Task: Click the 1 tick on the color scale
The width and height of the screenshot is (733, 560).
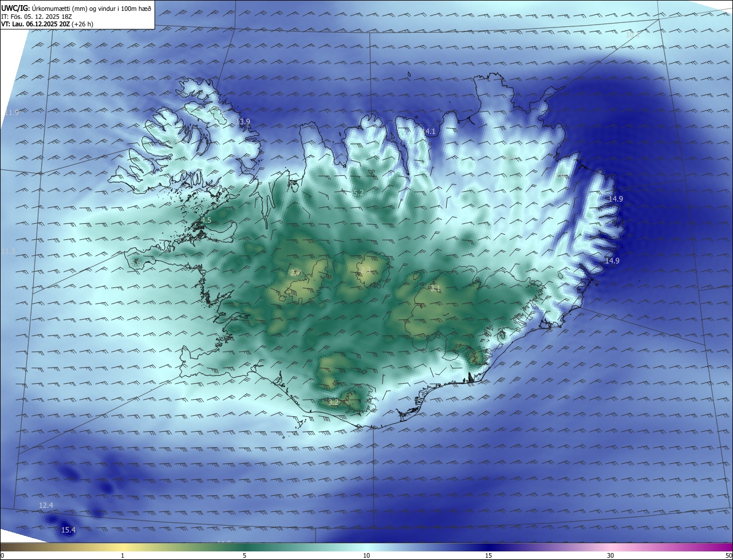Action: [123, 555]
